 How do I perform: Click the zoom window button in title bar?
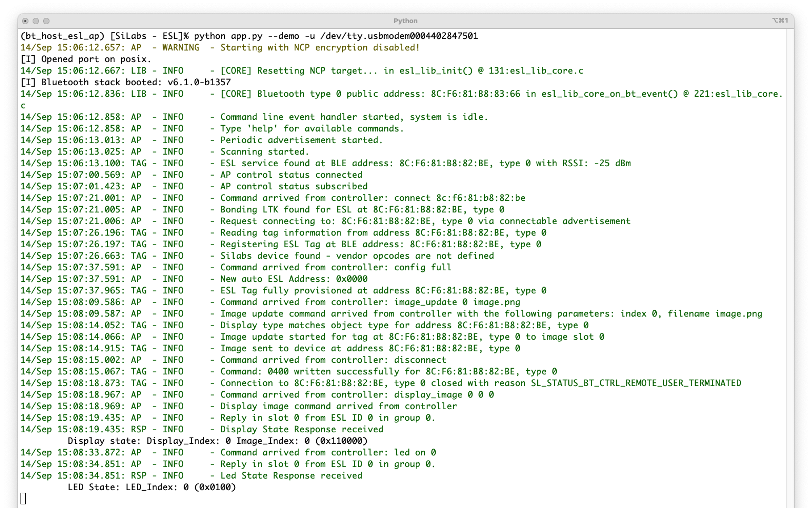pyautogui.click(x=46, y=21)
